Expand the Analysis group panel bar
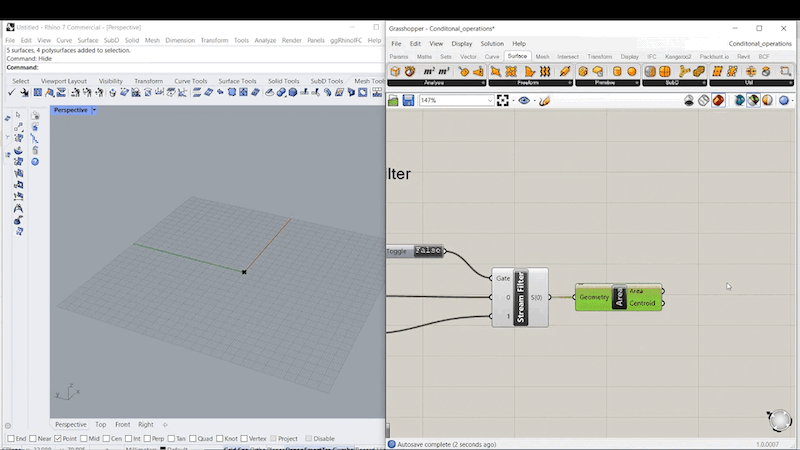Screen dimensions: 800x450 [x=436, y=83]
